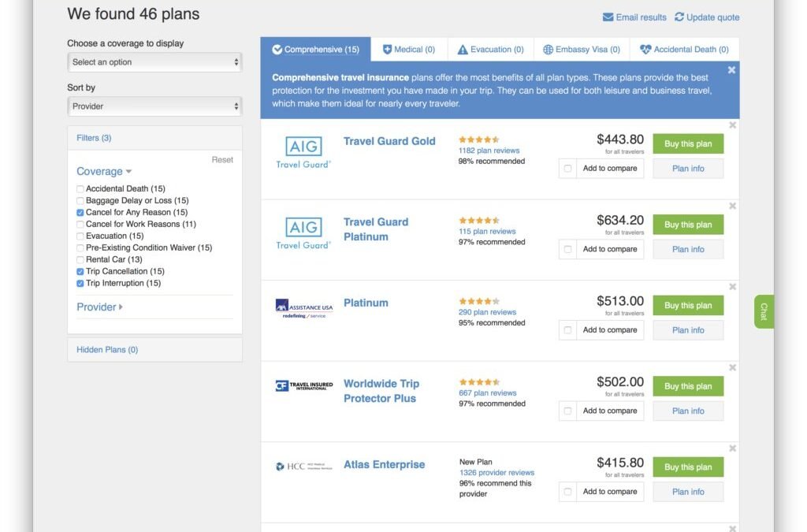This screenshot has height=532, width=807.
Task: Open 1182 plan reviews link
Action: [489, 151]
